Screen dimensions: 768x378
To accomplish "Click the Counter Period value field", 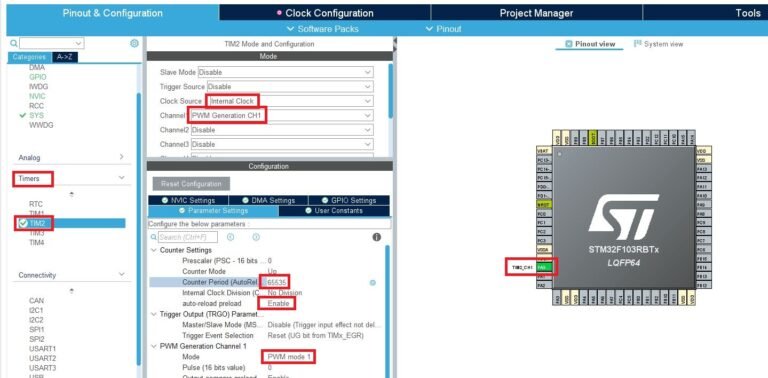I will click(277, 282).
